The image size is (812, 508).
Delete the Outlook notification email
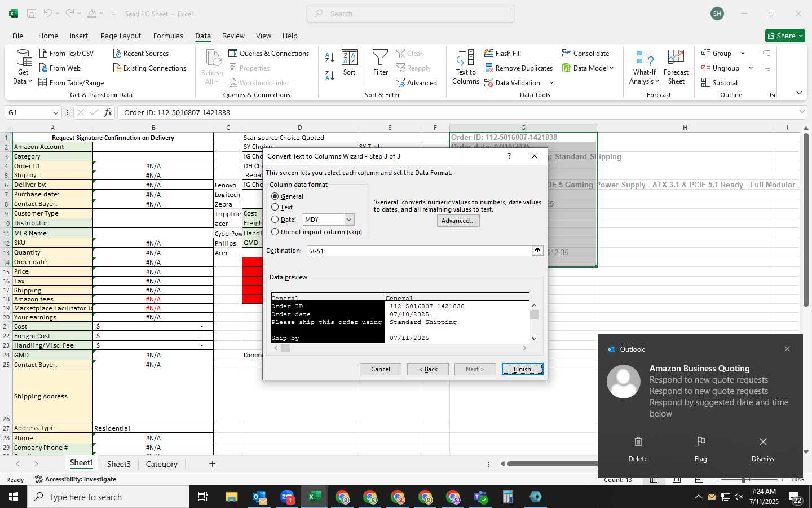638,449
